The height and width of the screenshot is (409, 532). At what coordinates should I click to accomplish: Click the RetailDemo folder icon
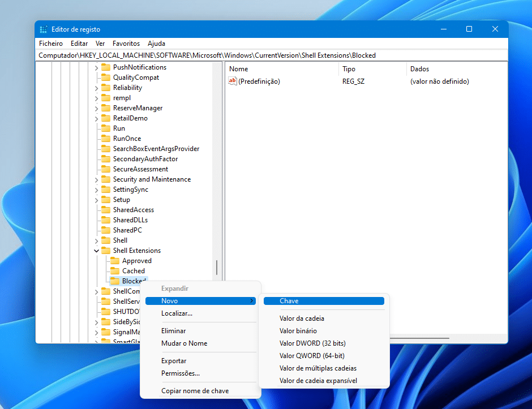(x=106, y=118)
